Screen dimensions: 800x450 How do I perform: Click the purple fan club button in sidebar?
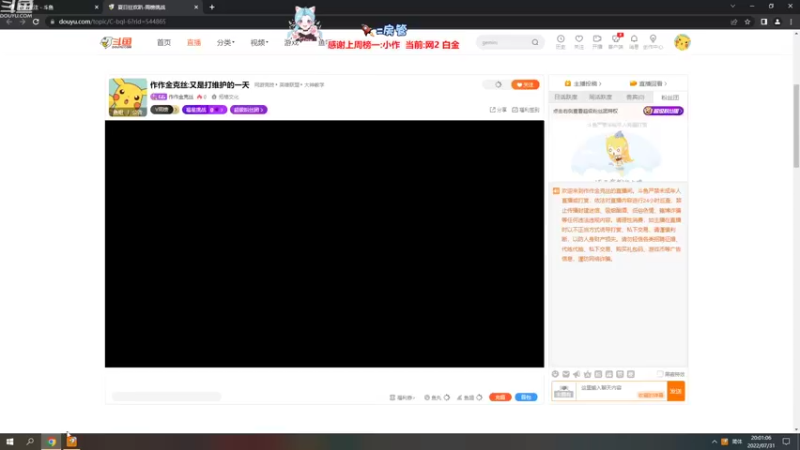point(663,111)
